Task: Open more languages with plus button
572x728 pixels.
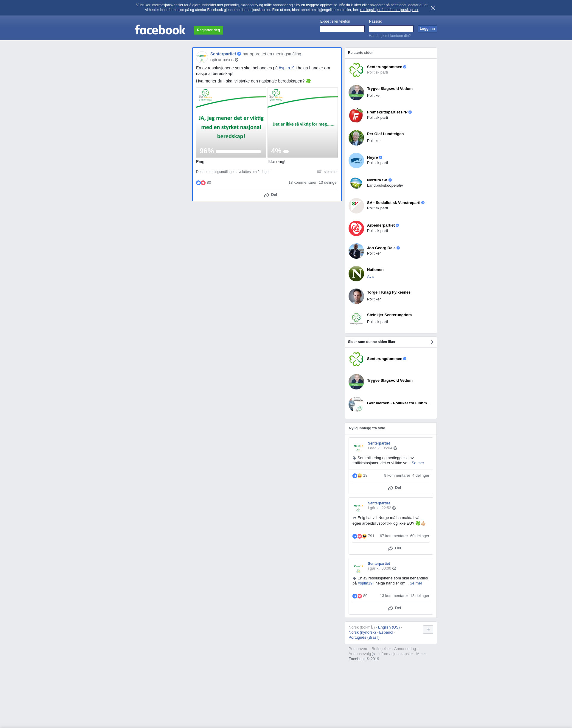Action: pos(428,629)
